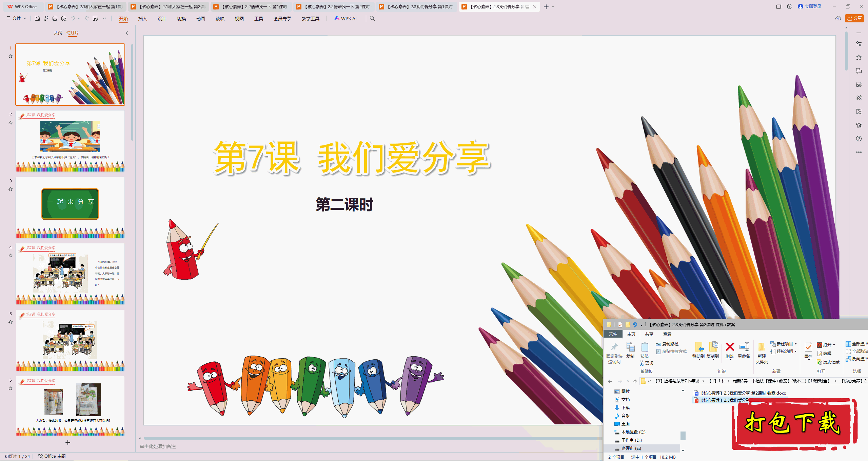
Task: Toggle the star marker beside slide 6
Action: (11, 388)
